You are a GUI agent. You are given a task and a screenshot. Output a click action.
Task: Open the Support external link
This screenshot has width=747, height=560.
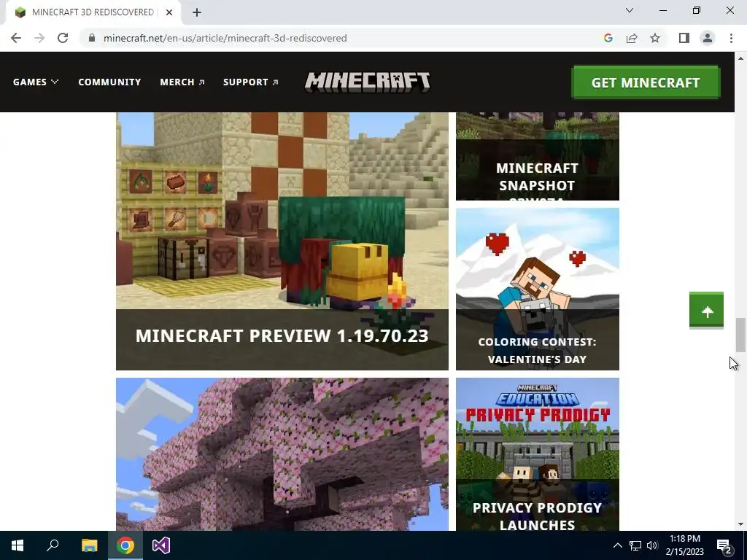251,82
